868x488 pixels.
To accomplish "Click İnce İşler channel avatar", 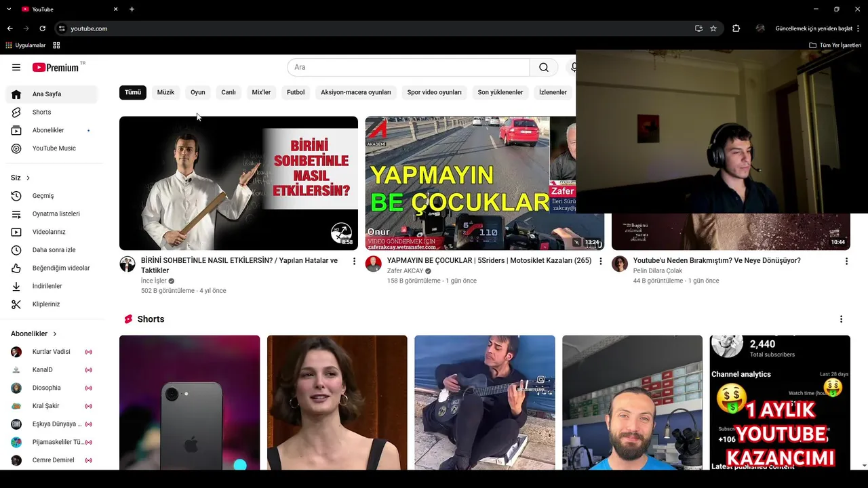I will [127, 264].
